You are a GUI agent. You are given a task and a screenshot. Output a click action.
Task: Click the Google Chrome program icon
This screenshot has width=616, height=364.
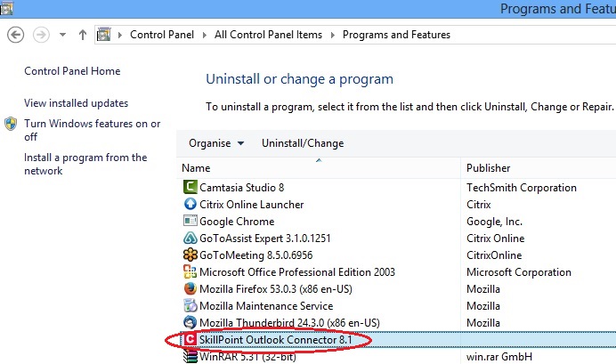pyautogui.click(x=190, y=221)
